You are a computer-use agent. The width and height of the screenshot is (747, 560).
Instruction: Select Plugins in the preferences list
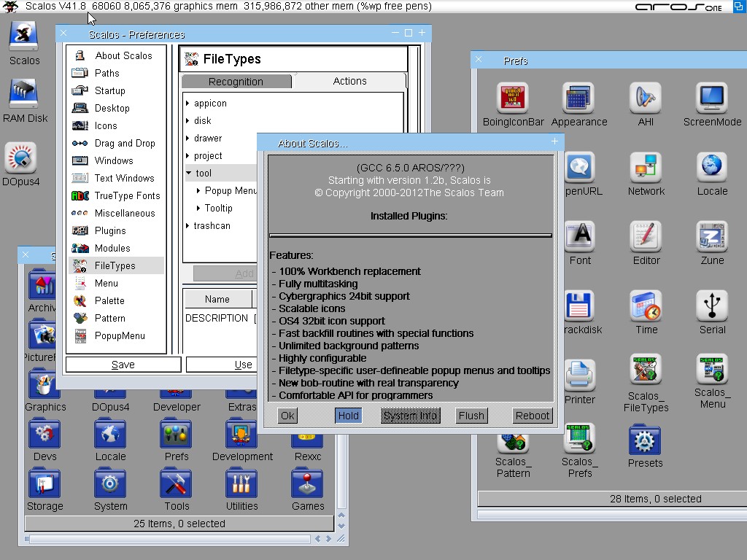pyautogui.click(x=110, y=230)
